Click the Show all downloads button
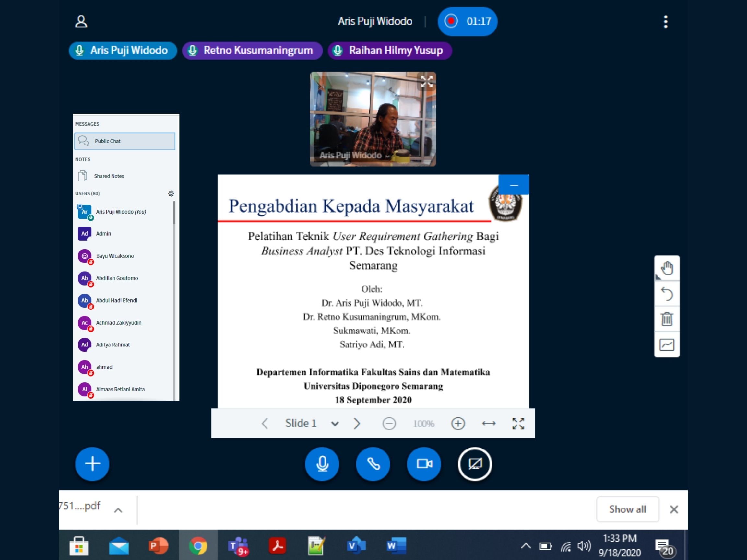This screenshot has height=560, width=747. (x=627, y=509)
